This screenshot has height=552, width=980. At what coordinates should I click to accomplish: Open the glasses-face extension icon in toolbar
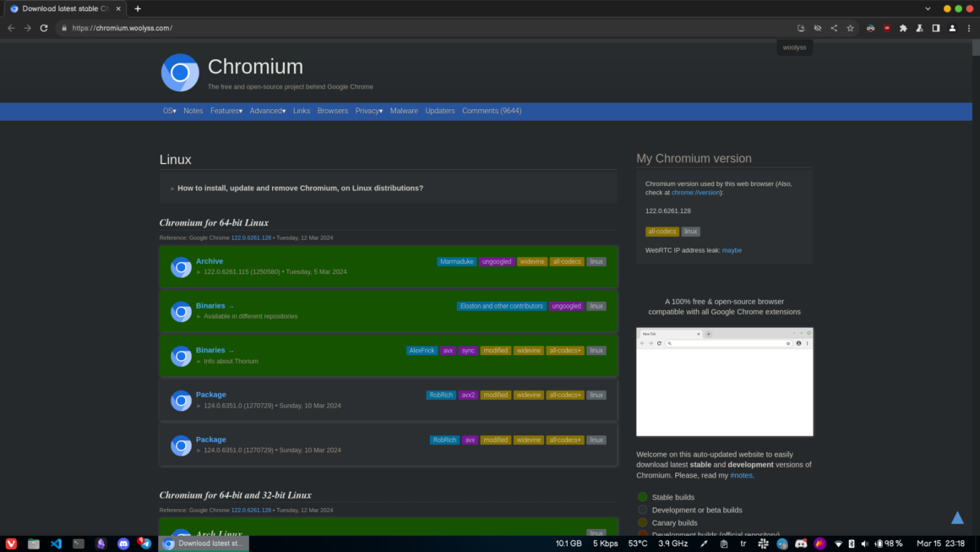pyautogui.click(x=871, y=28)
